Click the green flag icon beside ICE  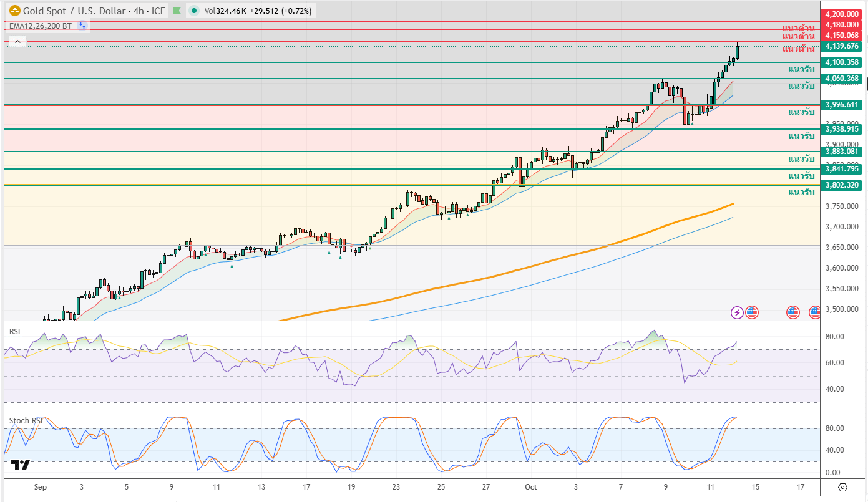(178, 11)
